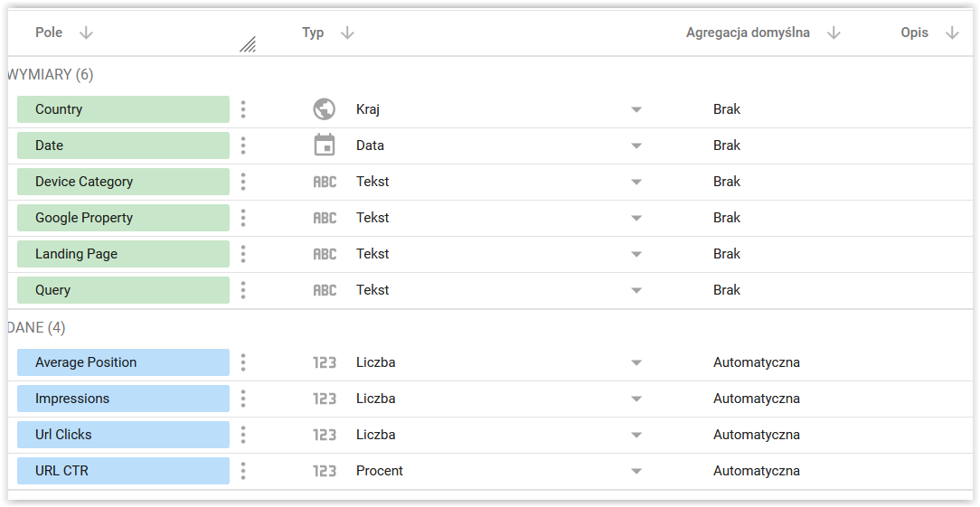The image size is (980, 507).
Task: Click the ABC icon in Google Property row
Action: (x=325, y=218)
